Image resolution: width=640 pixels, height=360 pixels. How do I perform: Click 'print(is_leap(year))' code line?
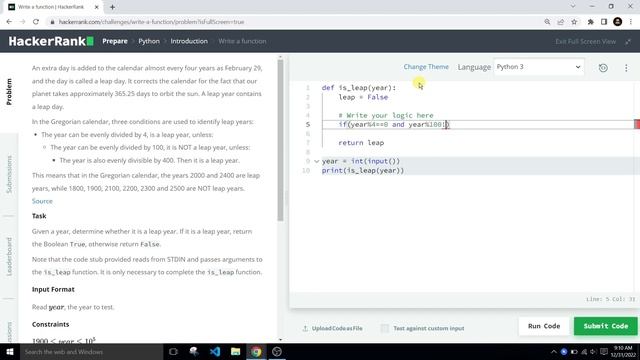[x=363, y=171]
